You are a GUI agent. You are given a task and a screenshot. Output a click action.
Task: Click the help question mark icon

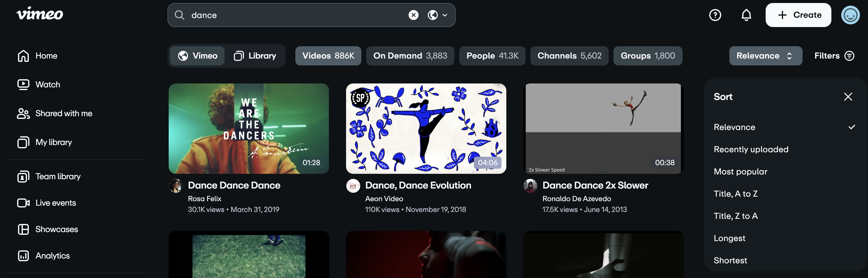(715, 15)
